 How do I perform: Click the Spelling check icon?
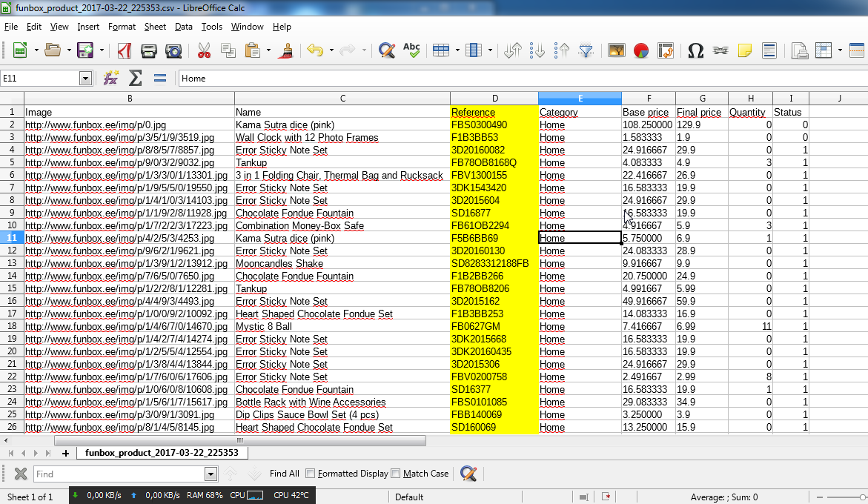click(411, 50)
